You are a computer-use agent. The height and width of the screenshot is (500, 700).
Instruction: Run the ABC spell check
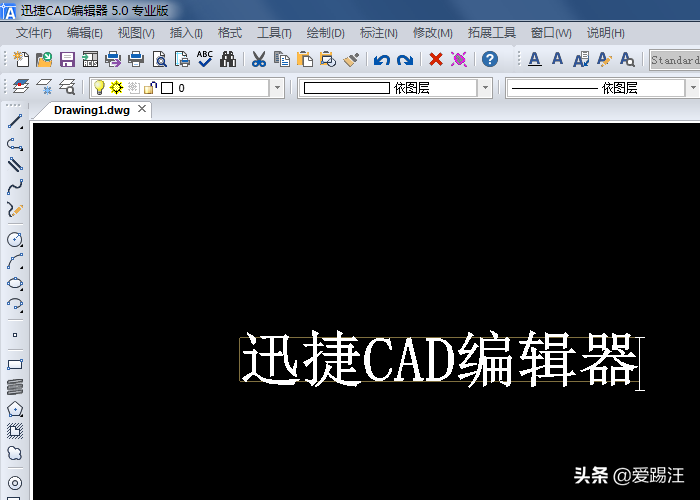coord(205,59)
